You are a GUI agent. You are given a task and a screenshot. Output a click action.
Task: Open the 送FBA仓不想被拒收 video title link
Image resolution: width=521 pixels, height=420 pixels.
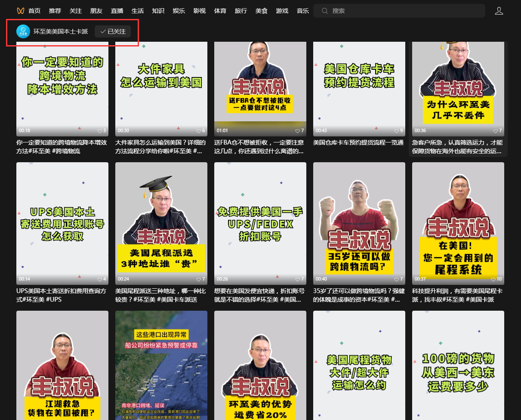coord(259,147)
